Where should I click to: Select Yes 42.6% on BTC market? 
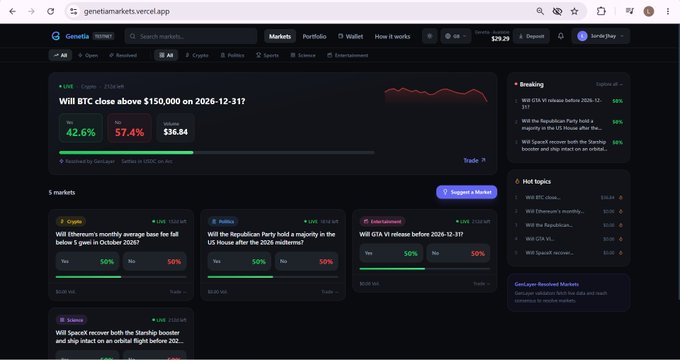click(x=81, y=128)
